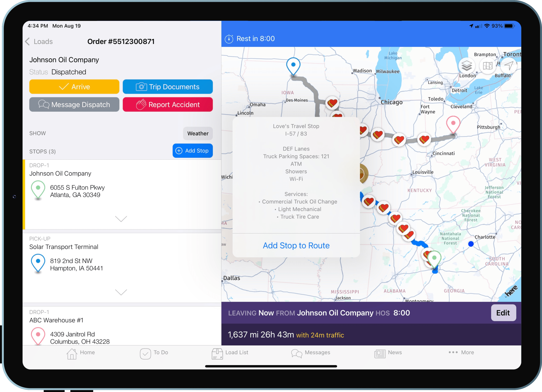This screenshot has width=542, height=392.
Task: Tap the Rest in 8:00 timer icon
Action: [x=229, y=38]
